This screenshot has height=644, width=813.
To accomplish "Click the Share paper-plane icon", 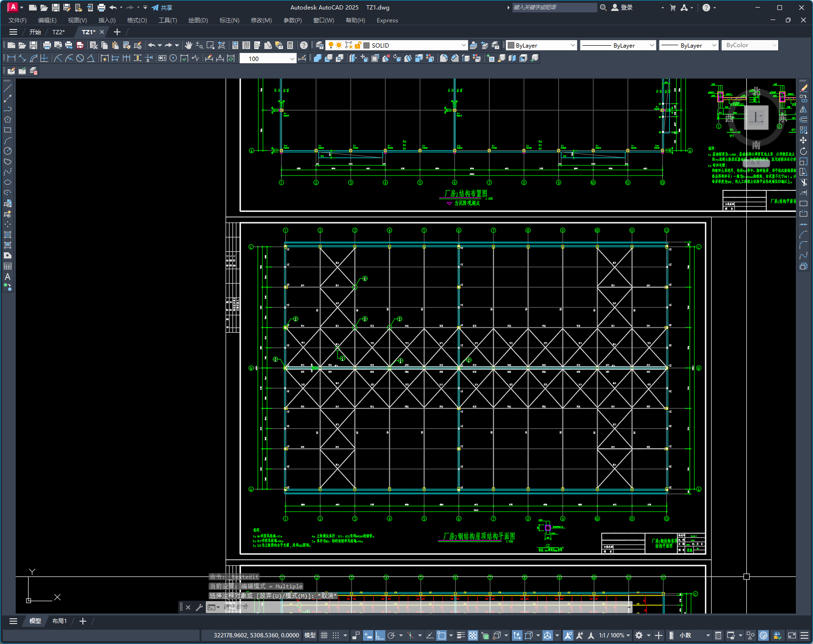I will click(155, 8).
